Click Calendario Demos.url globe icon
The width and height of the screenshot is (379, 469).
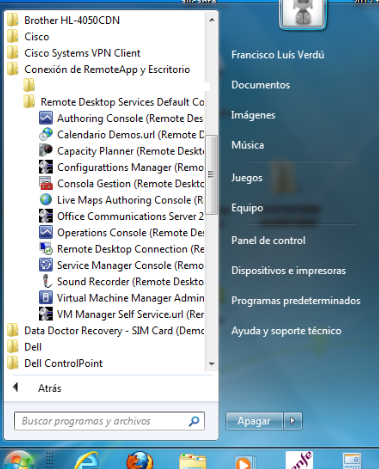tap(46, 134)
